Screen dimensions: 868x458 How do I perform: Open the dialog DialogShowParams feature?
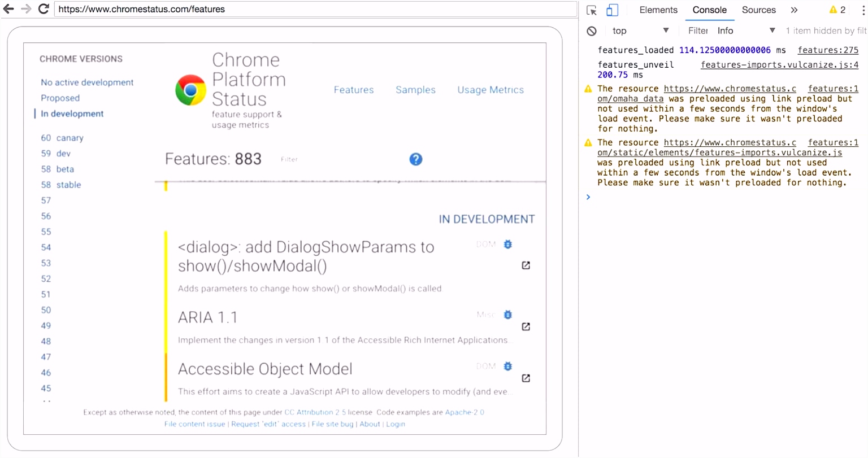(306, 256)
